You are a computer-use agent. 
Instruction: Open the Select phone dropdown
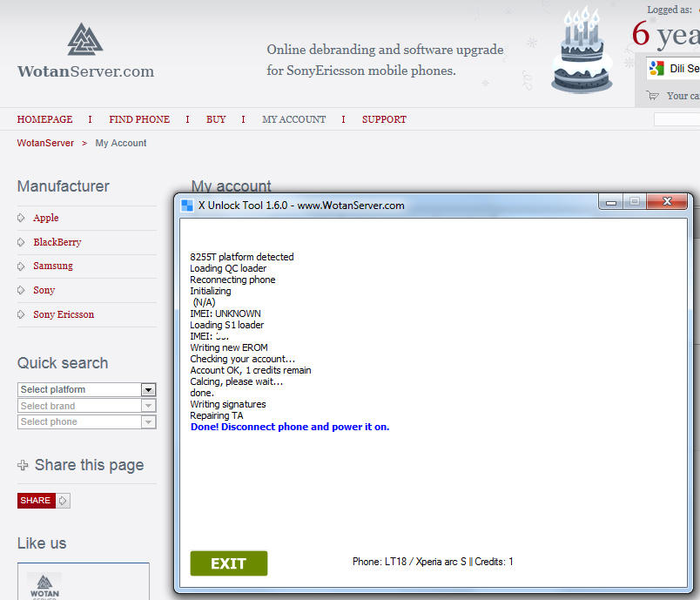coord(86,421)
